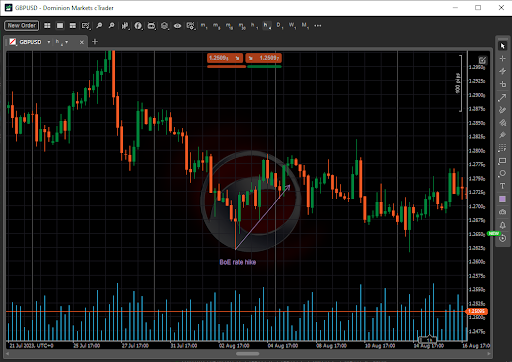The height and width of the screenshot is (362, 512).
Task: Select the ellipse shape tool
Action: click(503, 174)
